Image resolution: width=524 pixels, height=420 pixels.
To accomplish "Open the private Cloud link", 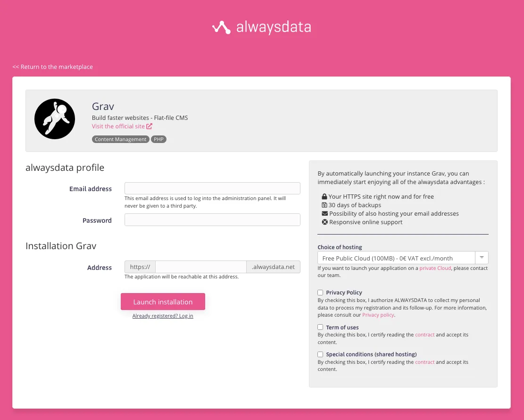I will (435, 268).
